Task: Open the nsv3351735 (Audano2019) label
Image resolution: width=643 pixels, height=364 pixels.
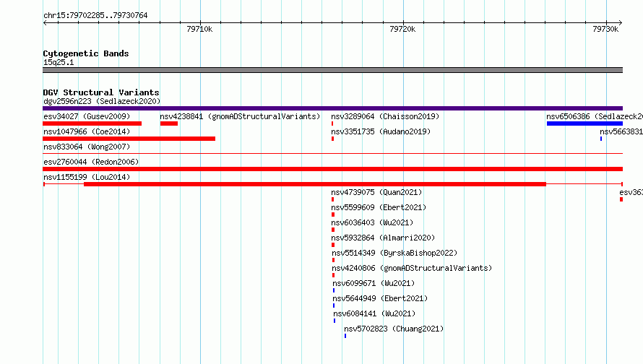Action: (x=381, y=131)
